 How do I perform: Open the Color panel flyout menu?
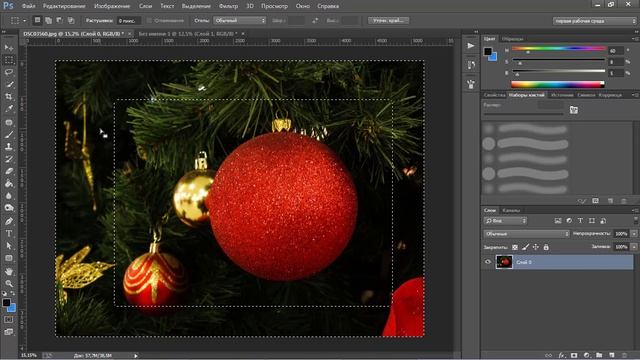[635, 39]
